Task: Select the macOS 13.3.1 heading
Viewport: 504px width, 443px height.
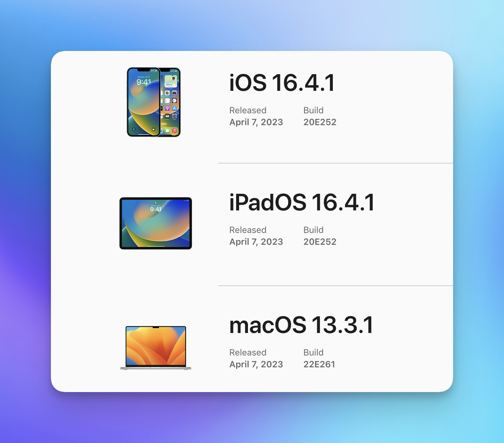Action: [x=301, y=325]
